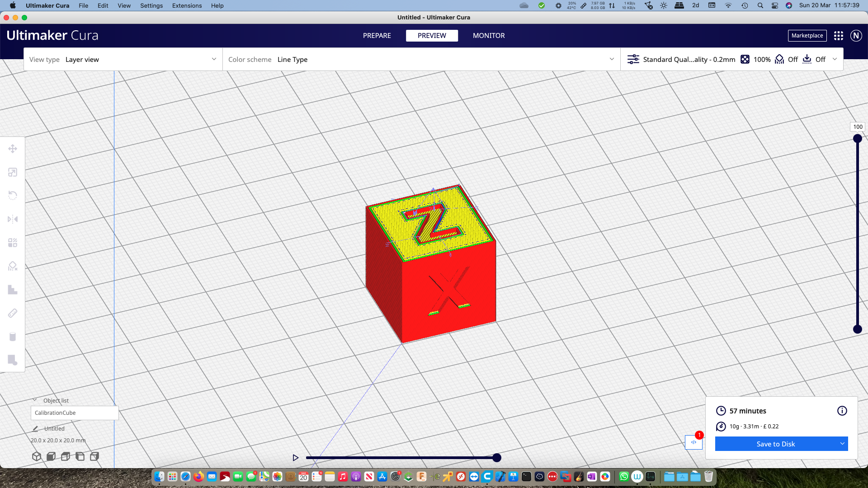
Task: Open the Ultimaker account menu
Action: (855, 36)
